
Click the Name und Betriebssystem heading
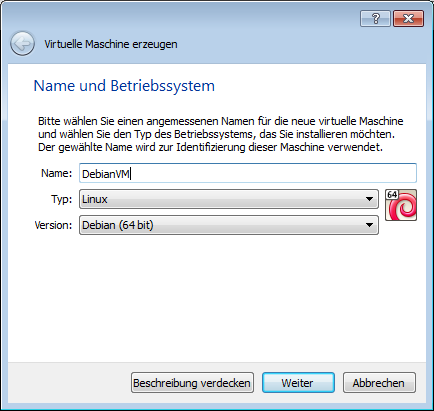(x=124, y=86)
